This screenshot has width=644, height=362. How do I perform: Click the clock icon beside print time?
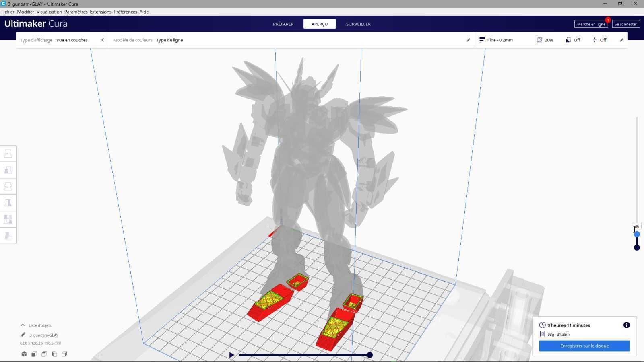coord(542,325)
